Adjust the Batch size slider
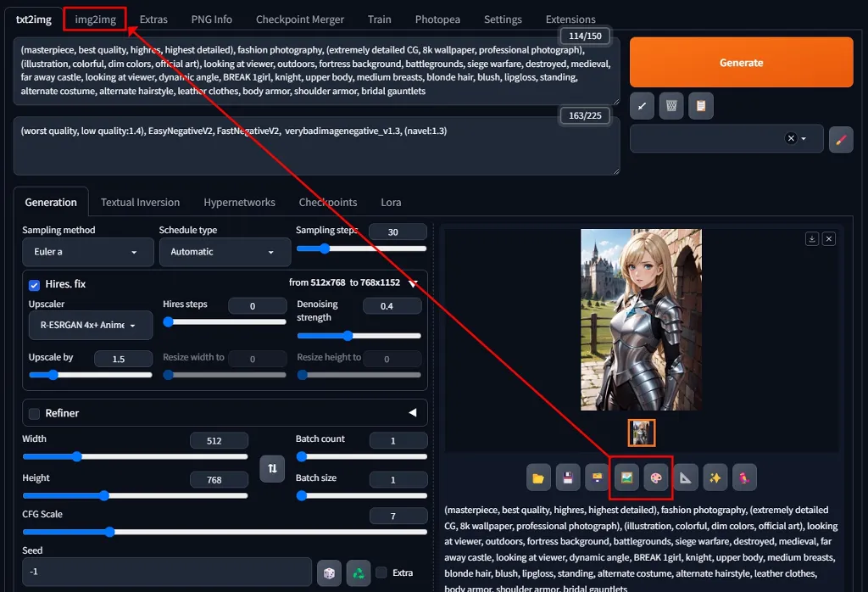 click(x=361, y=495)
